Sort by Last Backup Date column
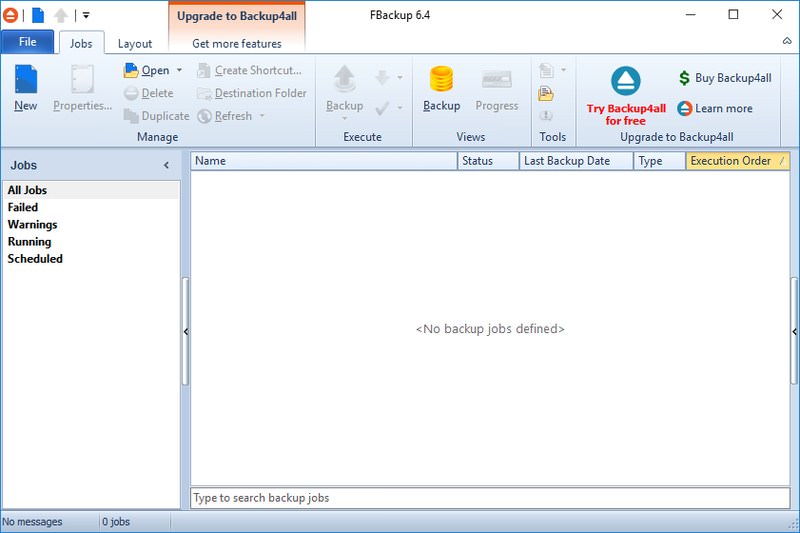The height and width of the screenshot is (533, 800). 577,161
